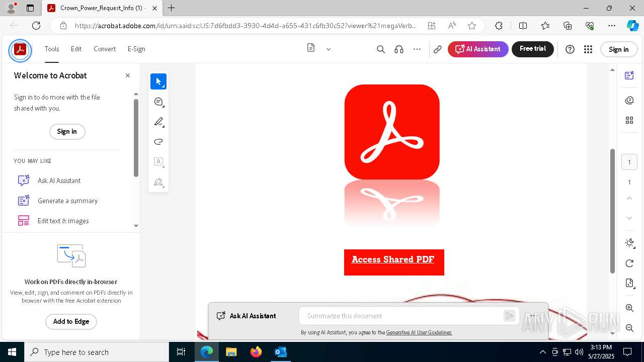This screenshot has width=644, height=362.
Task: Send the AI Assistant prompt
Action: (x=509, y=316)
